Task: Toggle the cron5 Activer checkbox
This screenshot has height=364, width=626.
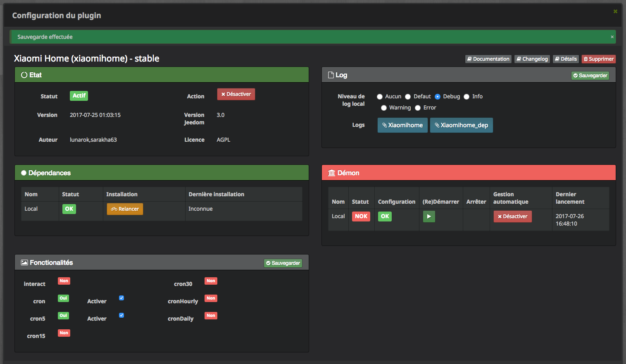Action: pos(121,315)
